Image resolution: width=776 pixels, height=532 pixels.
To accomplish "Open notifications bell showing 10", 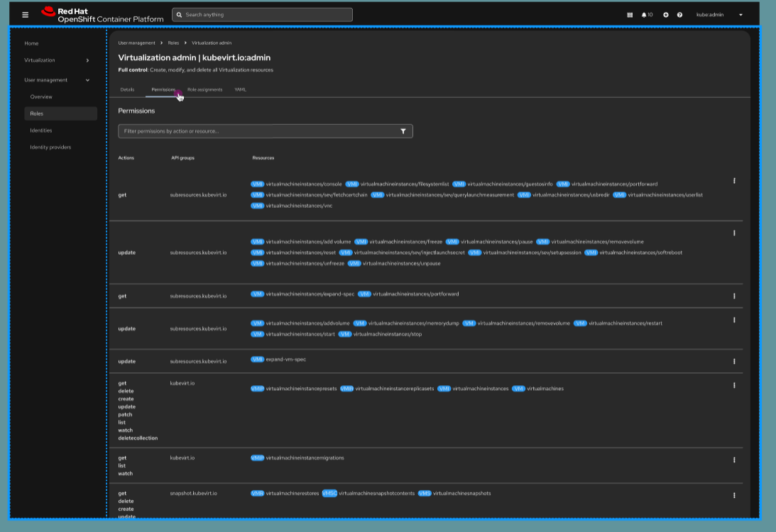I will point(647,15).
